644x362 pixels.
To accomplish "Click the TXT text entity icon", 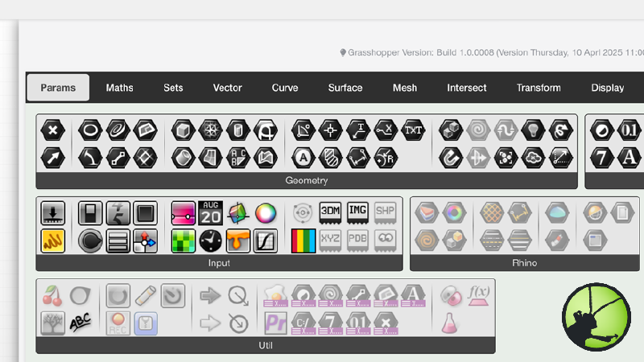I will pos(413,130).
